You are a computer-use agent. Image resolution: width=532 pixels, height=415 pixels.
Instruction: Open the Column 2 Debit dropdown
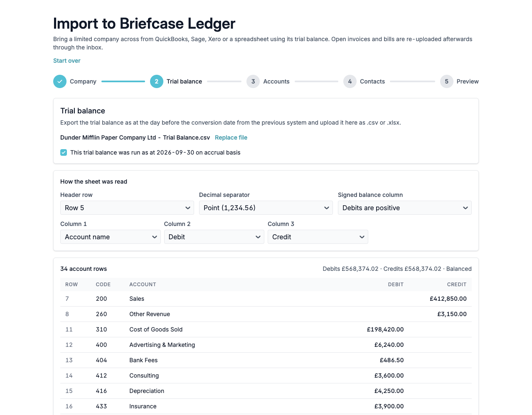point(214,237)
